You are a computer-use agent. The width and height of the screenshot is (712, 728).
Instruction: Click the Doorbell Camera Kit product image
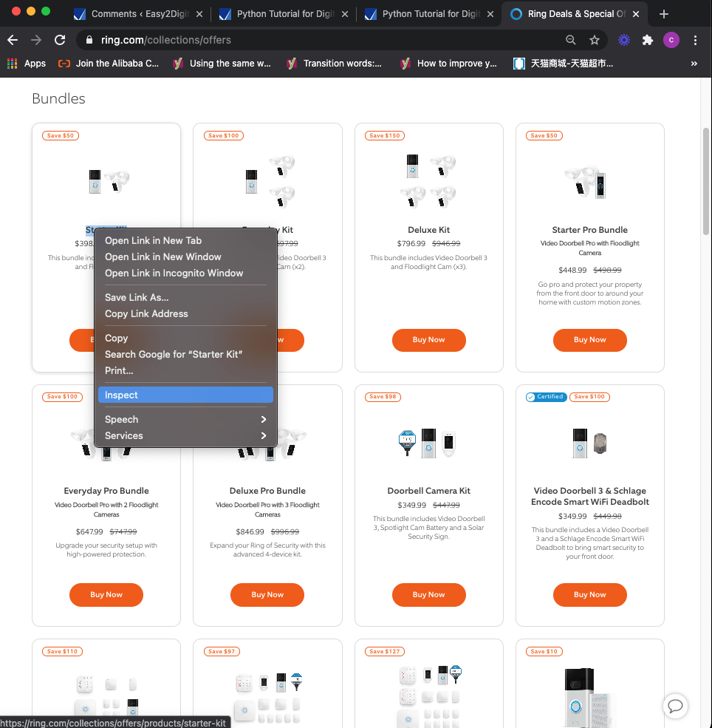tap(428, 443)
